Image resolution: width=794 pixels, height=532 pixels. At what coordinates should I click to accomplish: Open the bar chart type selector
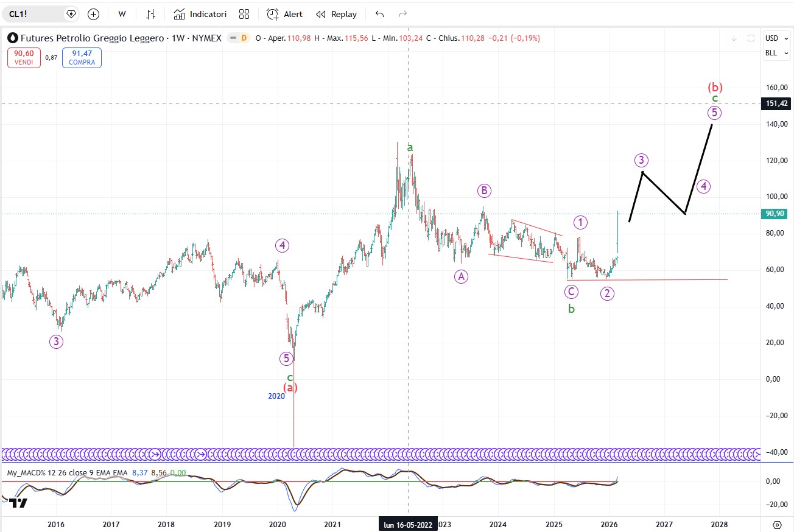pyautogui.click(x=151, y=14)
